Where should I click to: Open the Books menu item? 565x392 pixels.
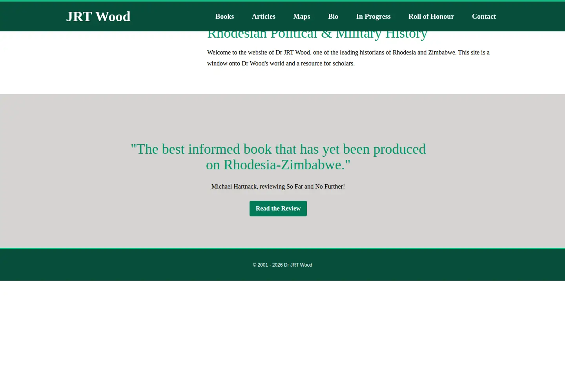pyautogui.click(x=224, y=16)
